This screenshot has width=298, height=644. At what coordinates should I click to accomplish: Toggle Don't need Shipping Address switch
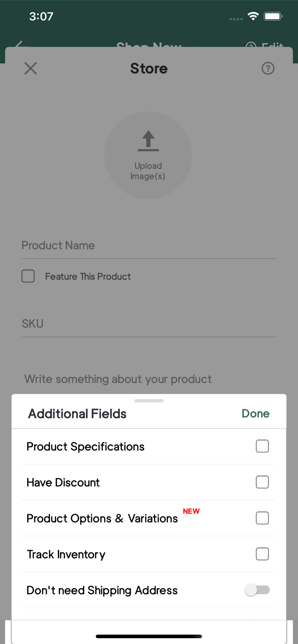tap(257, 590)
